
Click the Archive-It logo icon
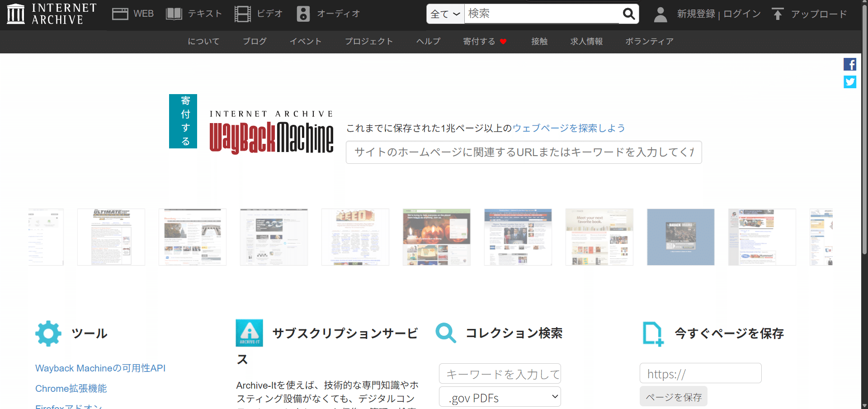pyautogui.click(x=249, y=333)
